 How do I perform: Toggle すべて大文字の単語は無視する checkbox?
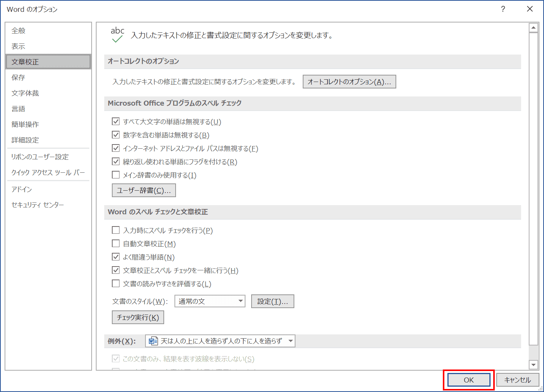click(116, 122)
